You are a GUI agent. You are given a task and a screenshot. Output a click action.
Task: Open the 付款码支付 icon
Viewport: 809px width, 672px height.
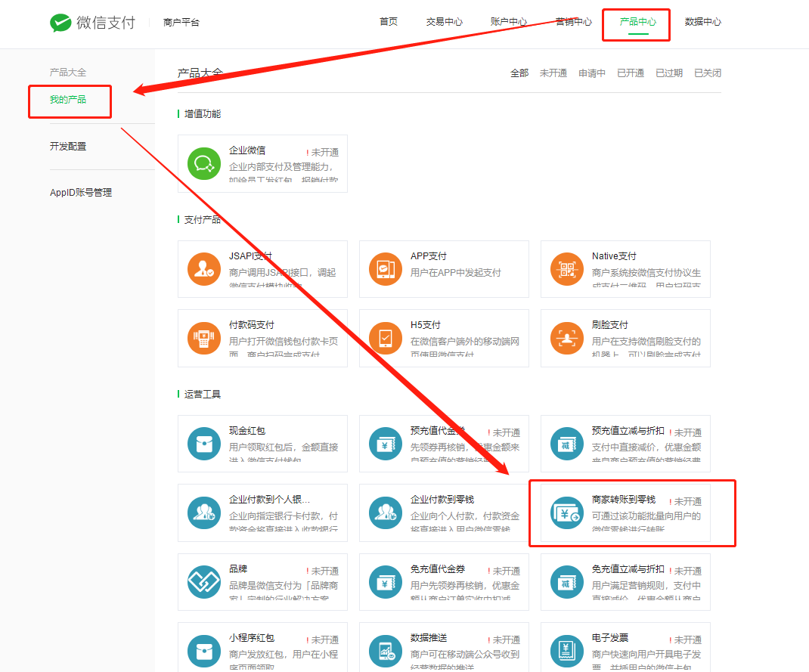(203, 338)
